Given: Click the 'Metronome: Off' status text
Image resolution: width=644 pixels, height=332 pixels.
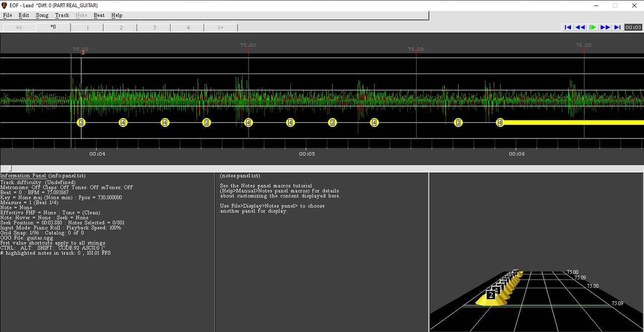Looking at the screenshot, I should point(20,187).
